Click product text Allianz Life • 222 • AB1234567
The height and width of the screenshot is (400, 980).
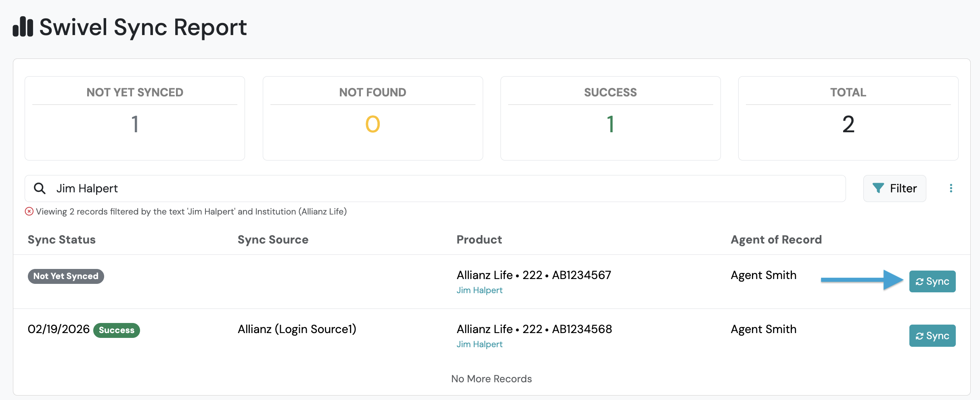coord(534,275)
